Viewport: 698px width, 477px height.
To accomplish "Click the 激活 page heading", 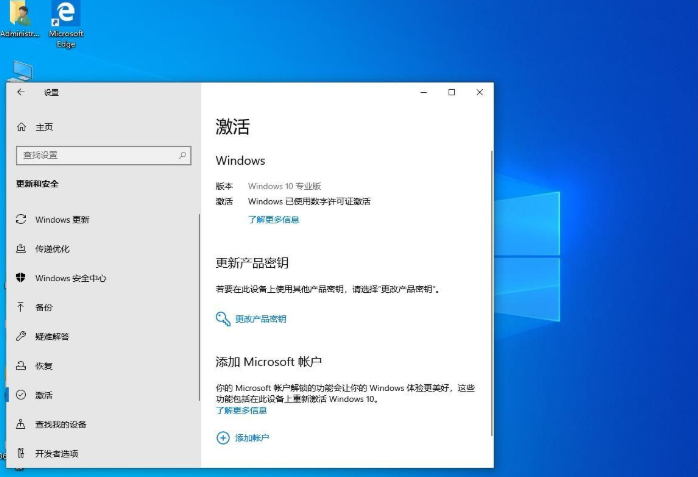I will coord(232,127).
